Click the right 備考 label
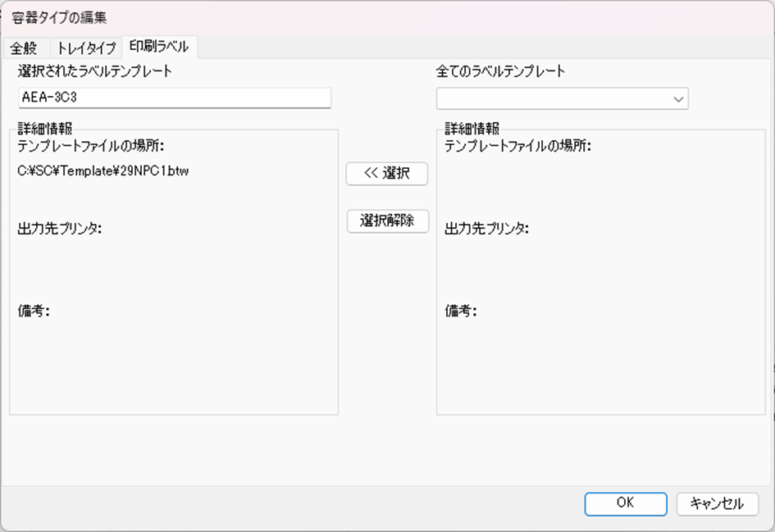This screenshot has width=775, height=532. tap(461, 311)
